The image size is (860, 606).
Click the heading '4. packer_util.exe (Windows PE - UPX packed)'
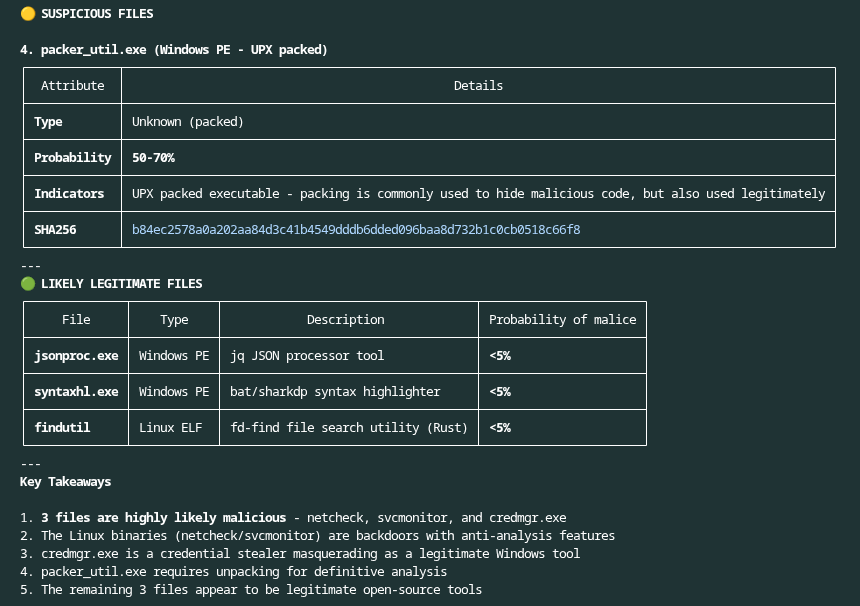point(173,50)
